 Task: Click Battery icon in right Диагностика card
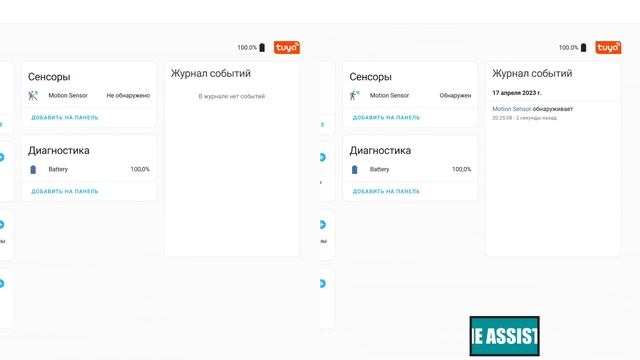click(354, 169)
